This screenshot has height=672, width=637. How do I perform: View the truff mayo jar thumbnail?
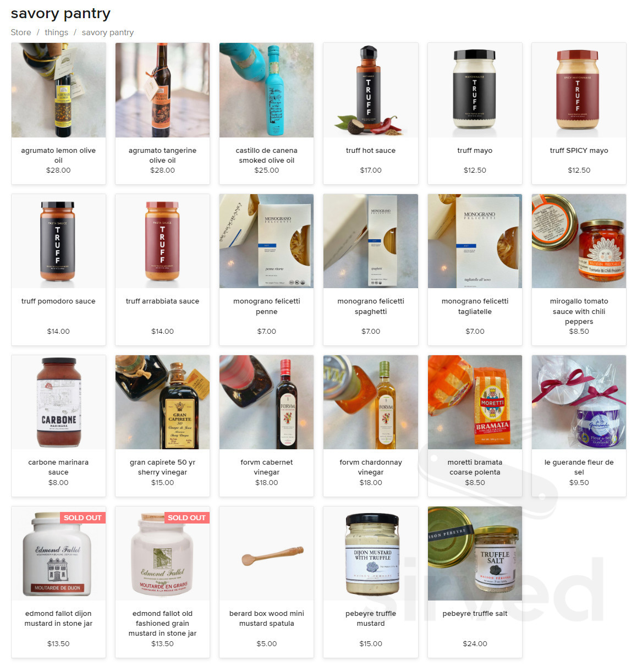pos(475,90)
